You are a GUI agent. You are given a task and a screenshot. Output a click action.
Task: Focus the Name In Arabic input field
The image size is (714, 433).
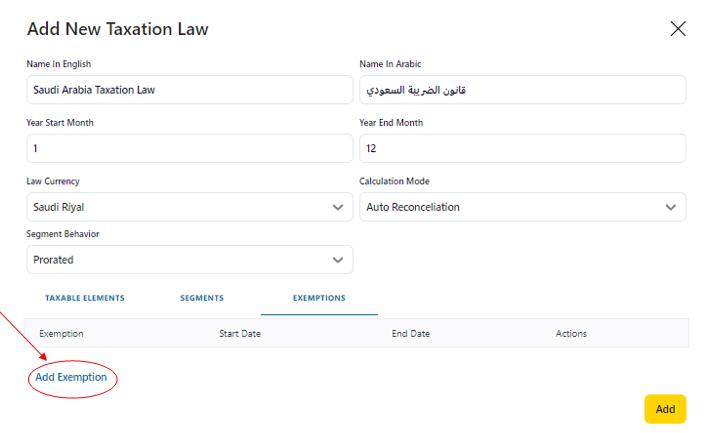pos(522,90)
